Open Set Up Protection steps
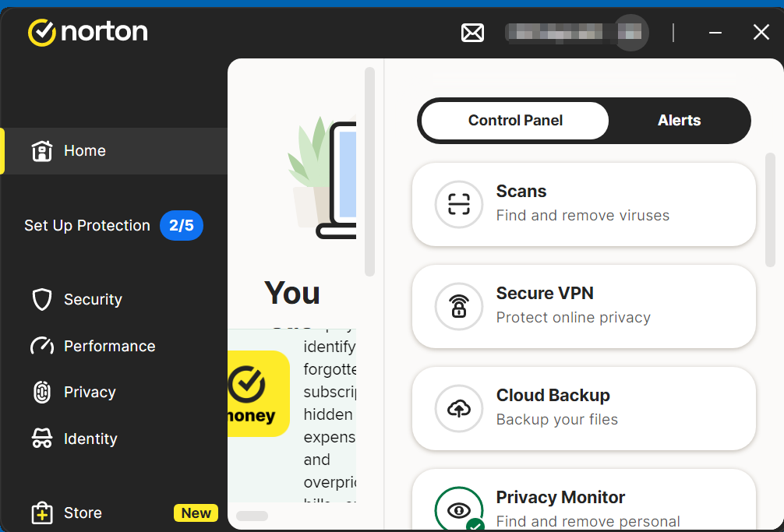The height and width of the screenshot is (532, 784). point(87,226)
